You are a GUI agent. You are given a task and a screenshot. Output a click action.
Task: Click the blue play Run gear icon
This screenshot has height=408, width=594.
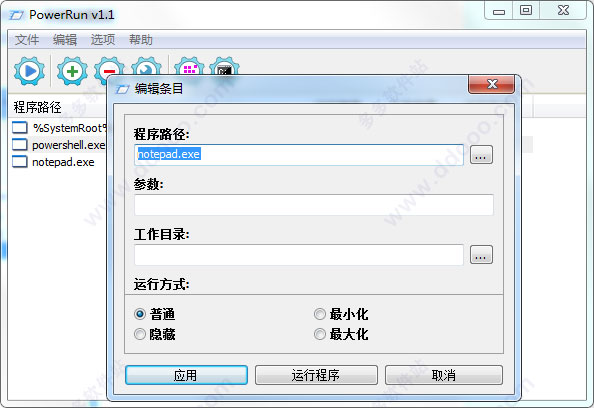[x=29, y=71]
